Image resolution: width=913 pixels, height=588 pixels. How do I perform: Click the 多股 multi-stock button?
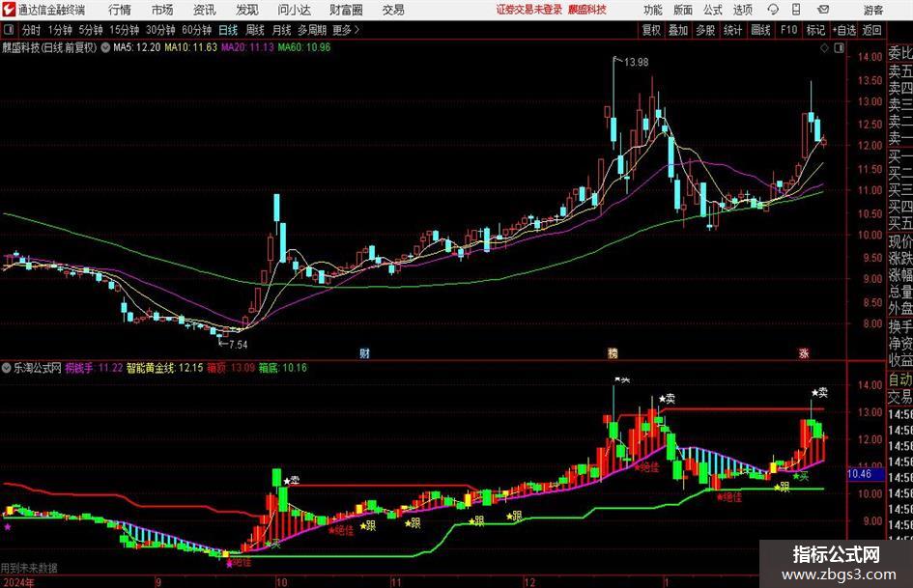705,30
